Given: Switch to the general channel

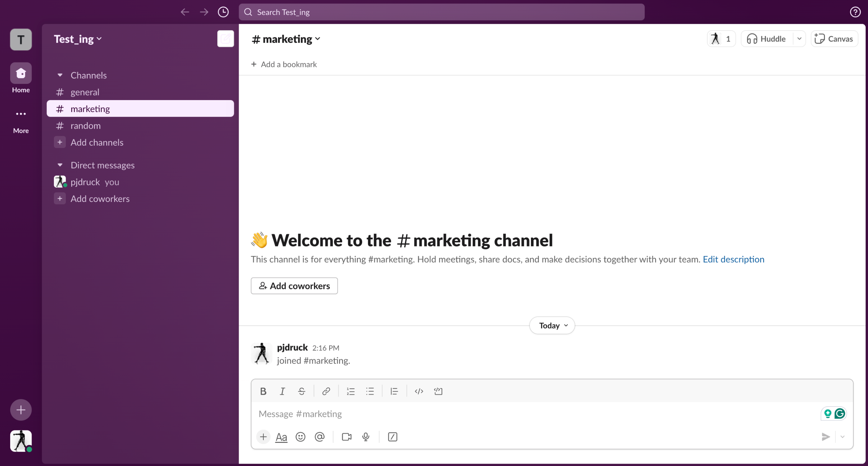Looking at the screenshot, I should click(140, 92).
